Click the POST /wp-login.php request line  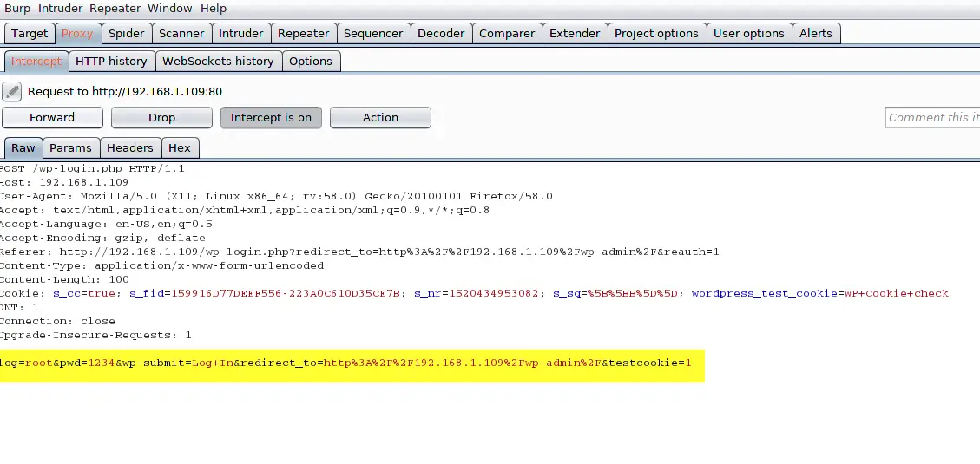click(x=92, y=168)
